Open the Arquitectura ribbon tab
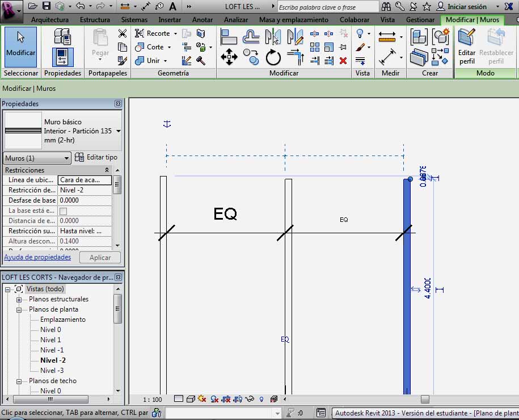 pyautogui.click(x=50, y=20)
